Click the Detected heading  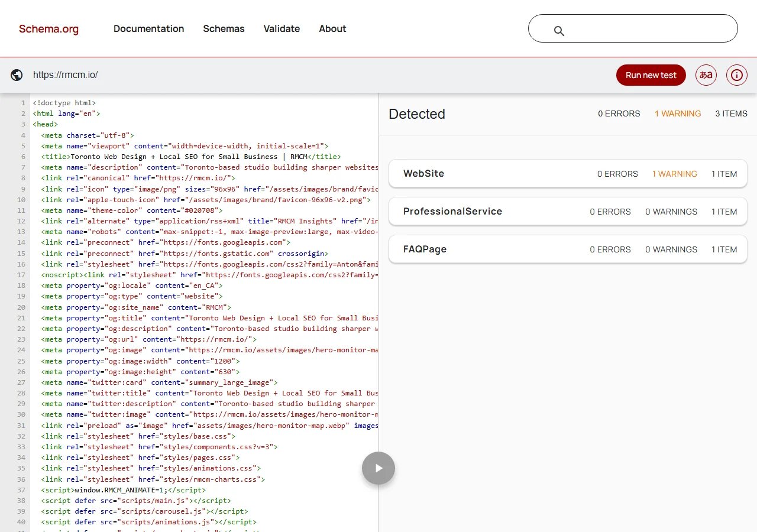(417, 114)
